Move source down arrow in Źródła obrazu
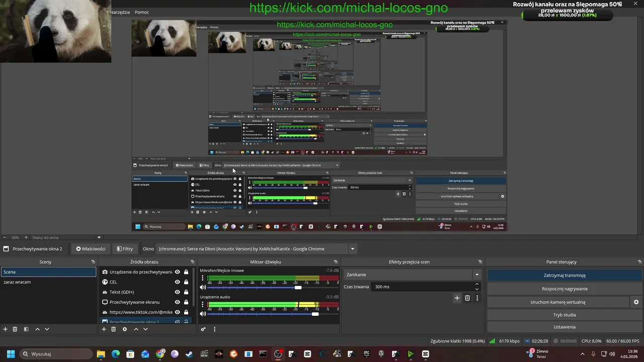The height and width of the screenshot is (362, 644). point(145,329)
